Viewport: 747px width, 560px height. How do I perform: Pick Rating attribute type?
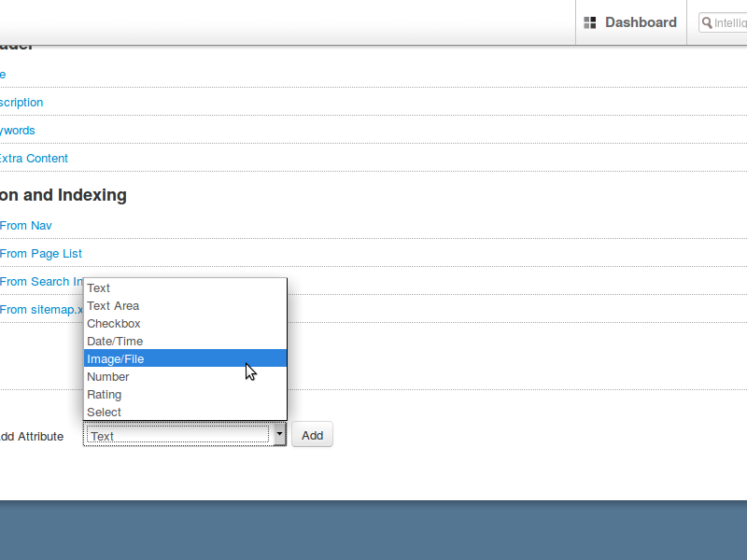tap(185, 394)
